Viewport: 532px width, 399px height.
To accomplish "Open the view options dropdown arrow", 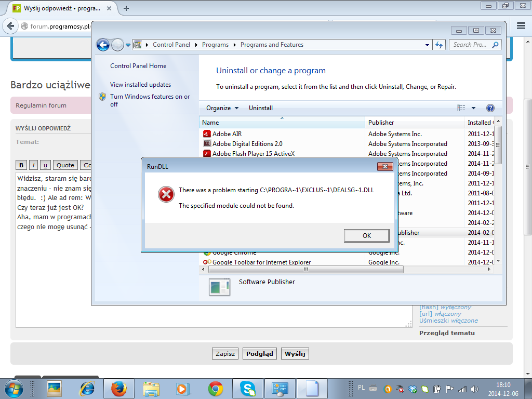I will (473, 108).
